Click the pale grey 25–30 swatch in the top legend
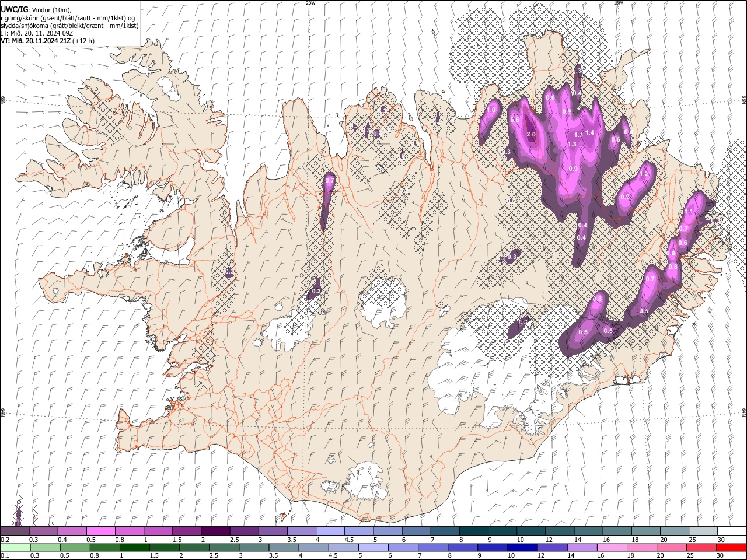747x560 pixels. 703,531
